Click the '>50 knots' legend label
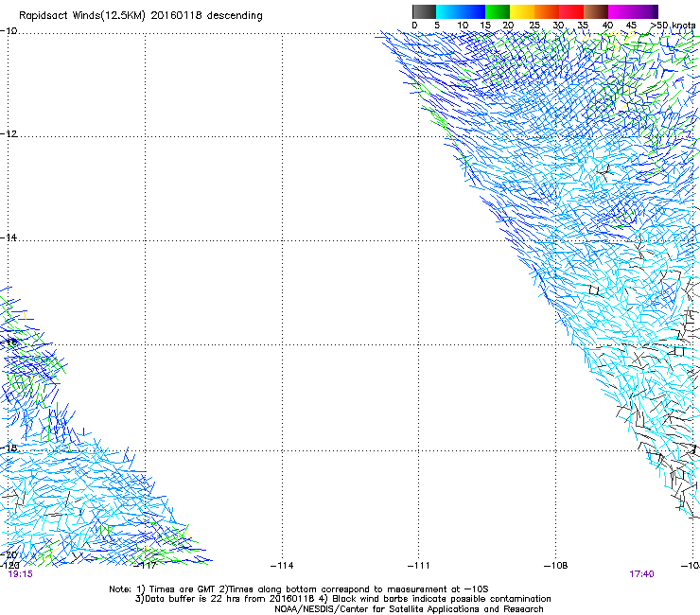The width and height of the screenshot is (700, 615). click(x=673, y=26)
